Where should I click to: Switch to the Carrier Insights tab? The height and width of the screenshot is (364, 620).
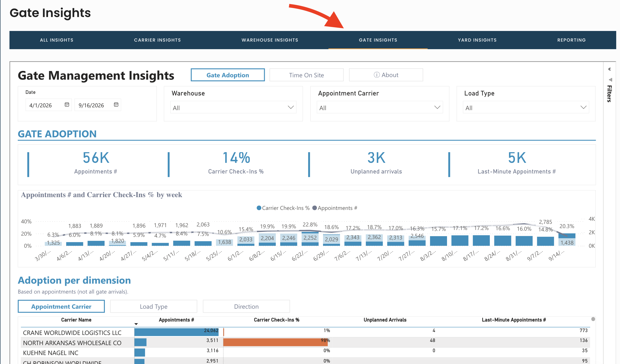[x=157, y=40]
